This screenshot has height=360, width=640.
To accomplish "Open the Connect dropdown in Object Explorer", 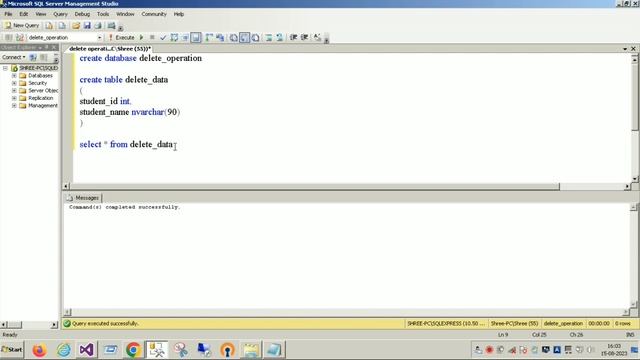I will pos(13,57).
